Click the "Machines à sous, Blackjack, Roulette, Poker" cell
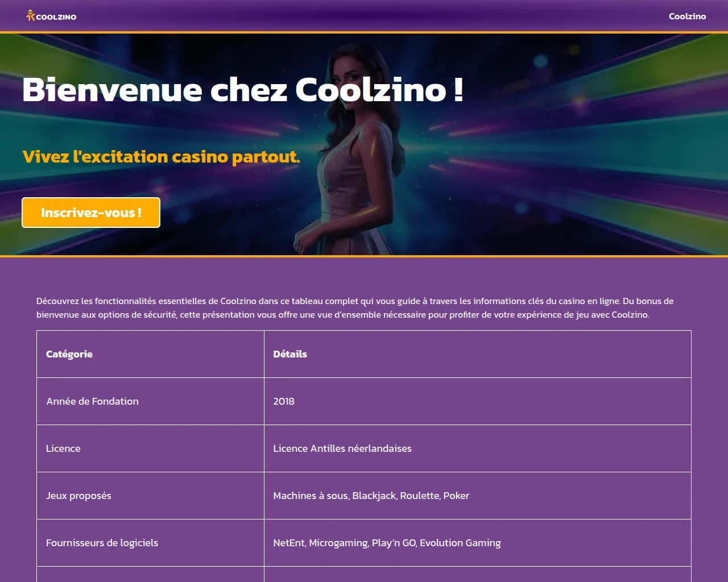The height and width of the screenshot is (582, 728). pyautogui.click(x=478, y=496)
